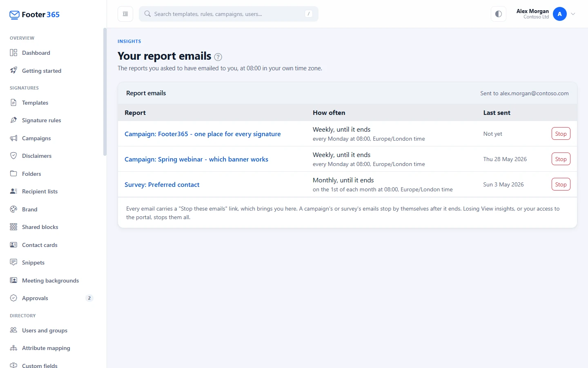Navigate to Campaigns section
Screen dimensions: 588x368
(x=51, y=138)
